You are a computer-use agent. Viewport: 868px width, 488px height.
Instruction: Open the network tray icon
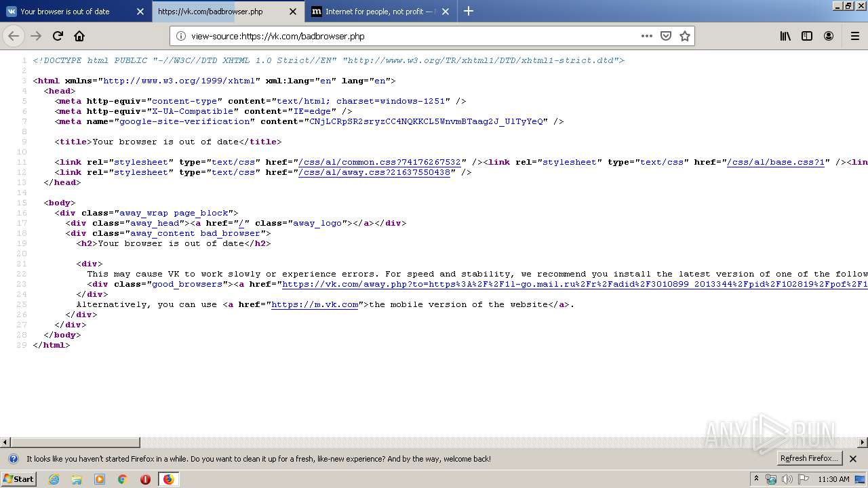(x=771, y=479)
